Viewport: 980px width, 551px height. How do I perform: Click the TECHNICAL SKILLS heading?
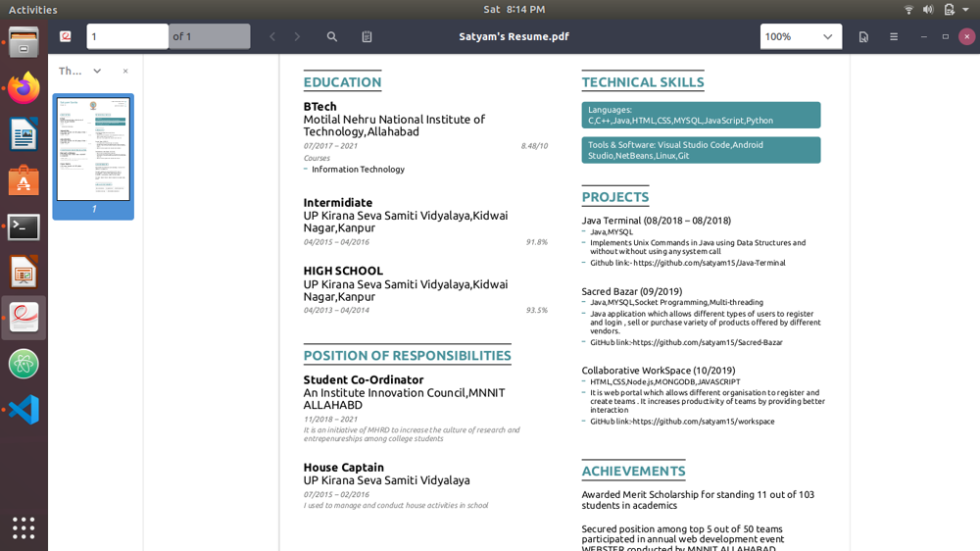pyautogui.click(x=643, y=82)
